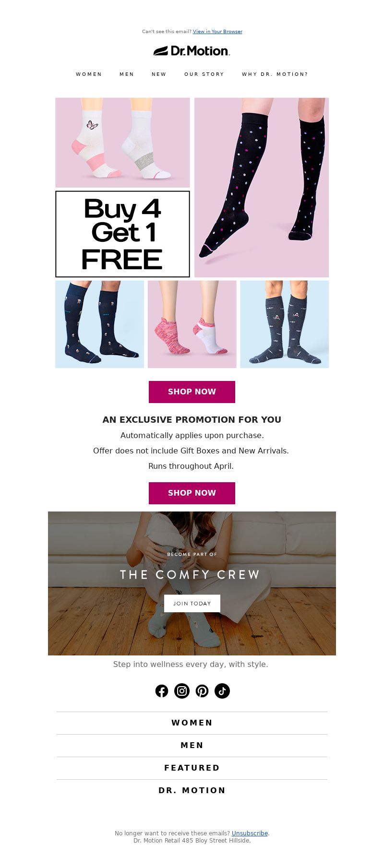This screenshot has height=868, width=384.
Task: Open the FEATURED footer link
Action: click(x=192, y=768)
